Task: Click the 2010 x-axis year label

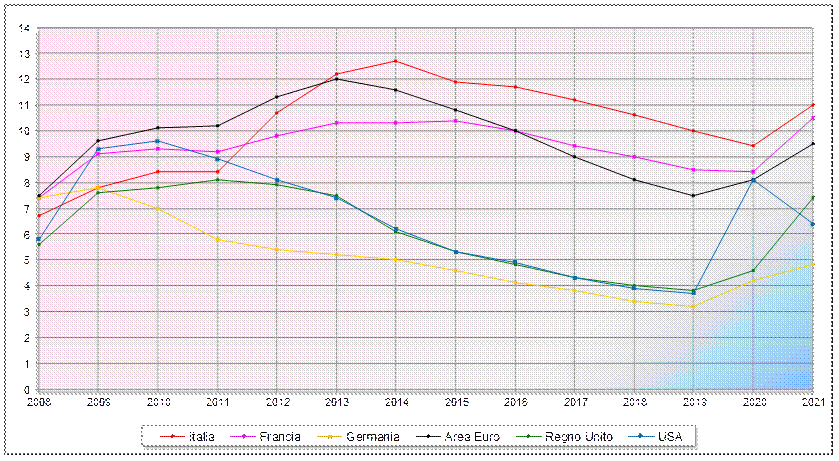Action: coord(158,402)
